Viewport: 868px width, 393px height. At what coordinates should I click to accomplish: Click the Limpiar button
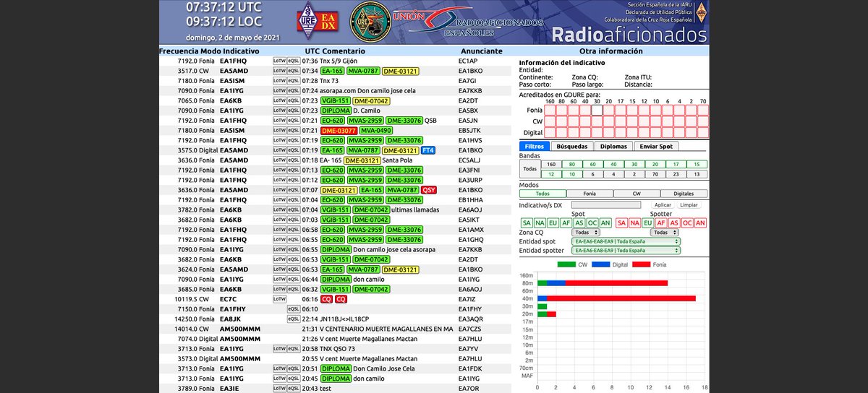pos(689,205)
